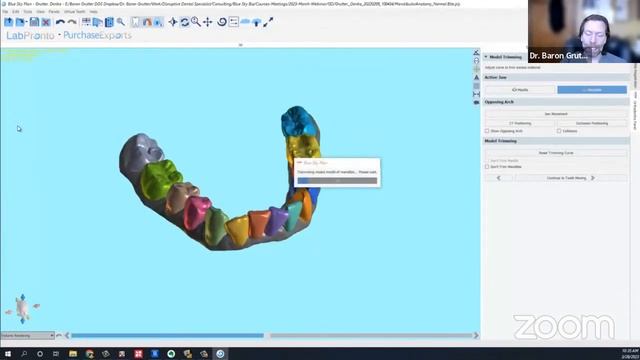Click the first blue upload-arrow toolbar icon
The width and height of the screenshot is (640, 360).
[9, 22]
